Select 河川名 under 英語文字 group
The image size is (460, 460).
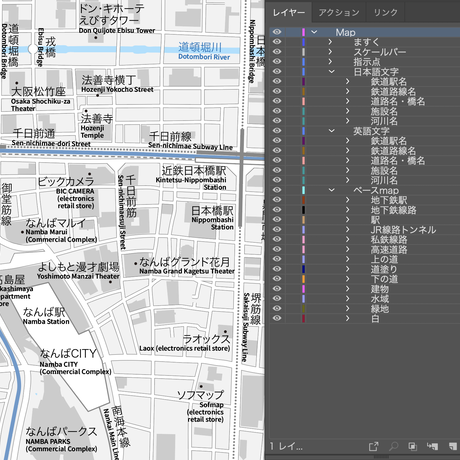click(x=384, y=180)
